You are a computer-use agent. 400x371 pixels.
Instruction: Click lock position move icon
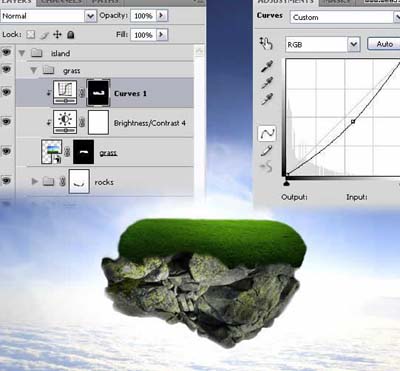[57, 35]
